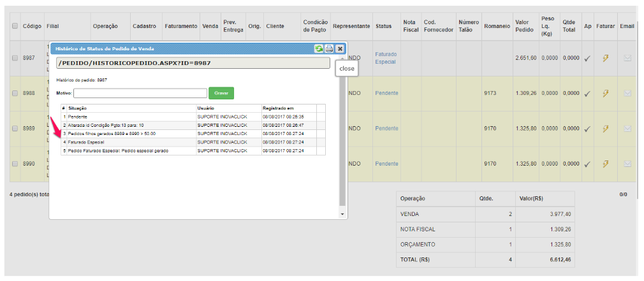Click the Ap checkmark icon for order 8990

[x=587, y=164]
